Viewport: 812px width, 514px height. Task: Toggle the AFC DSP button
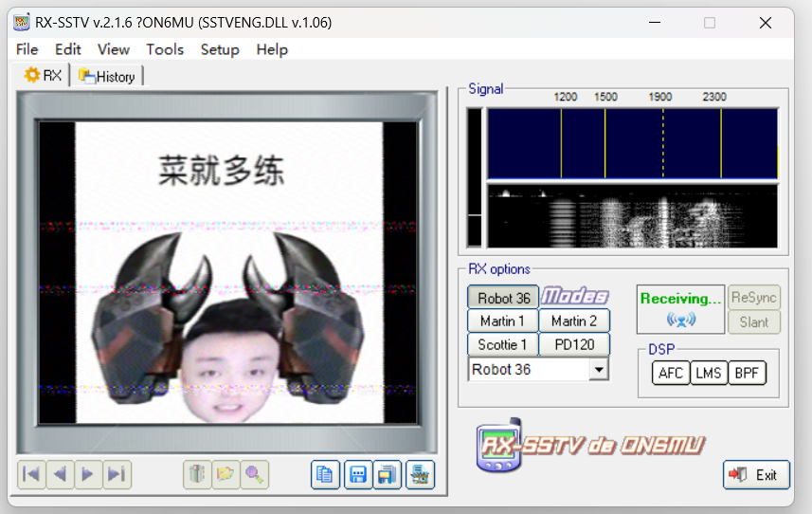(671, 373)
